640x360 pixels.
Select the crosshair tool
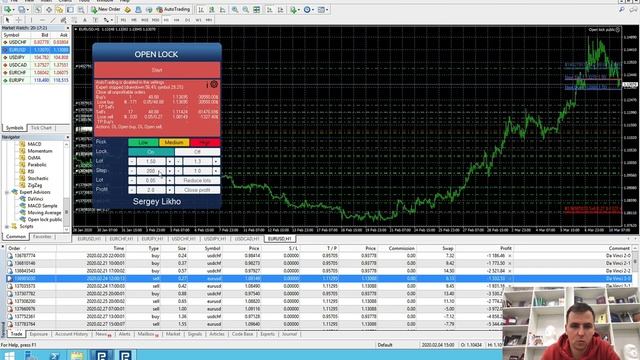click(19, 20)
